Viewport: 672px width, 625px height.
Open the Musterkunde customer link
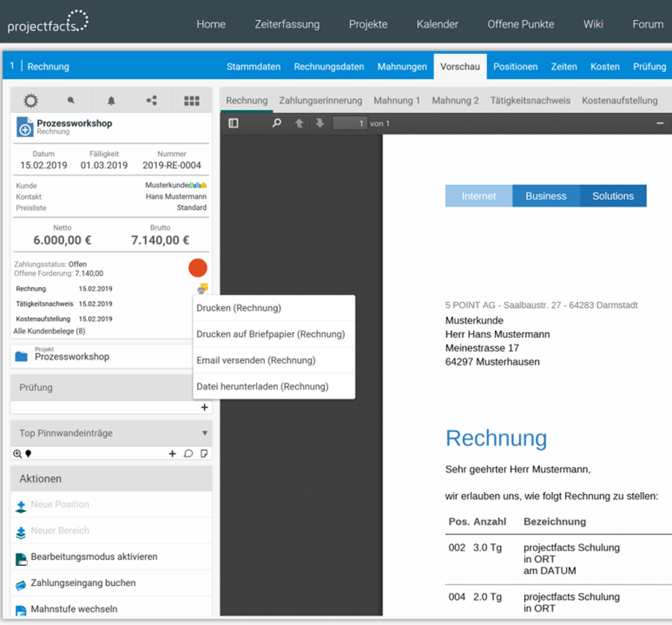[x=166, y=185]
